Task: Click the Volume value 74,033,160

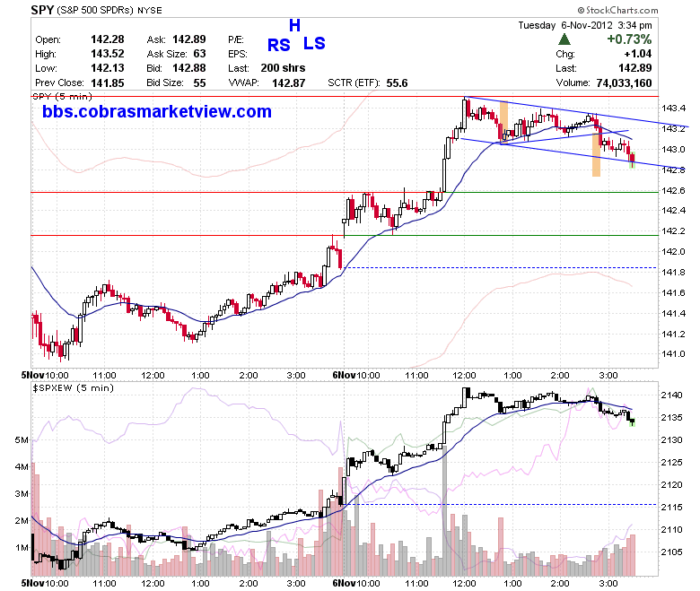Action: pos(624,83)
